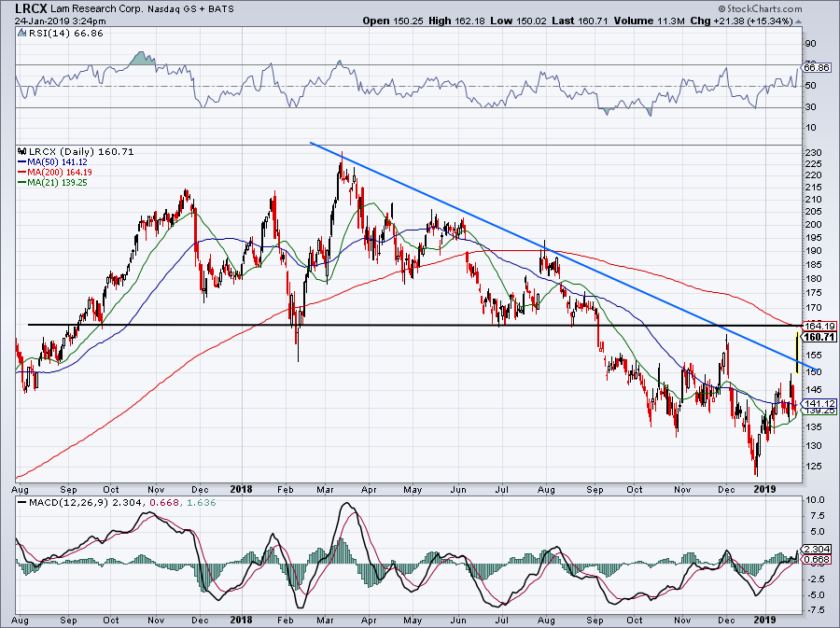Click the candlestick icon beside LRCX (Daily)

[22, 151]
